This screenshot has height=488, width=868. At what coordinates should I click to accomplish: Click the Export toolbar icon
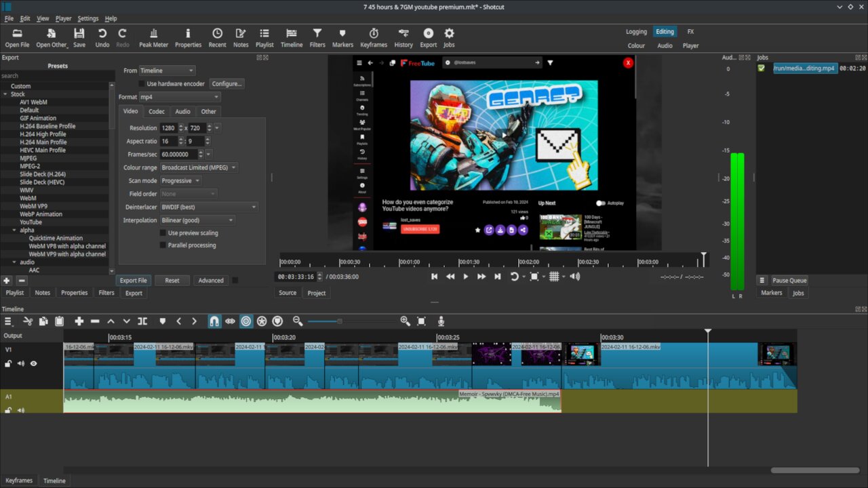click(x=429, y=38)
